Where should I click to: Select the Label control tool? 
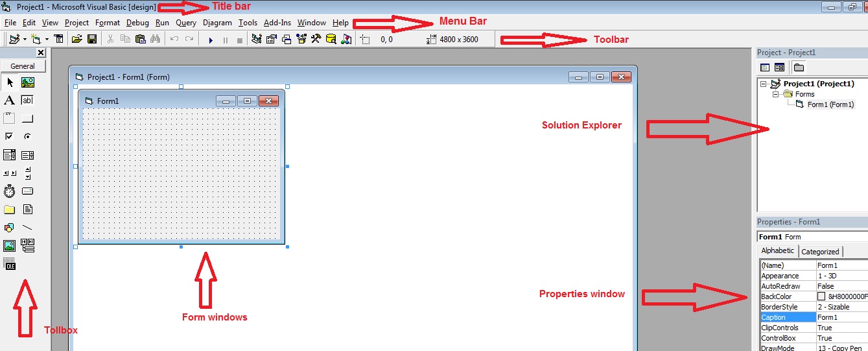[10, 101]
